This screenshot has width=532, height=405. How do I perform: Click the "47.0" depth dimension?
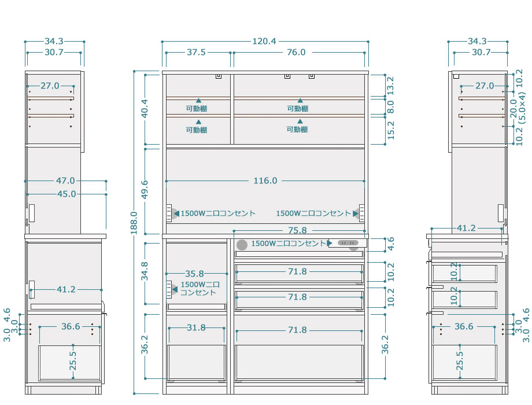pyautogui.click(x=65, y=181)
